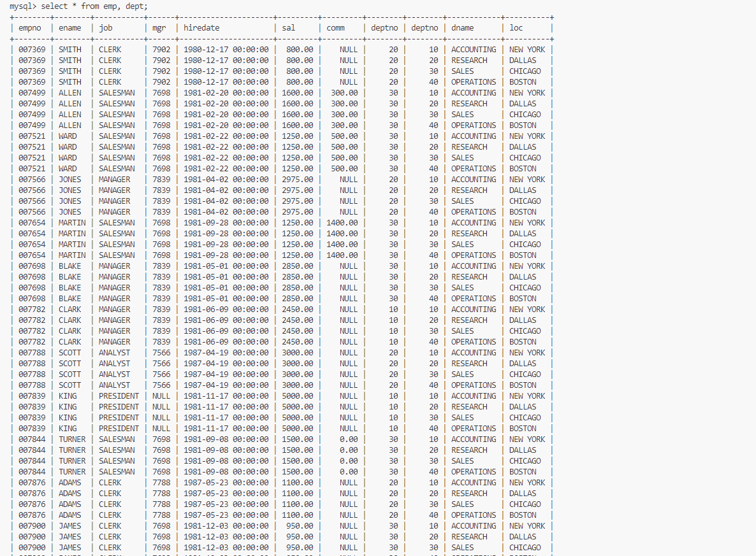Click 950.00 in JAMES's ACCOUNTING row
Viewport: 756px width, 556px height.
300,527
